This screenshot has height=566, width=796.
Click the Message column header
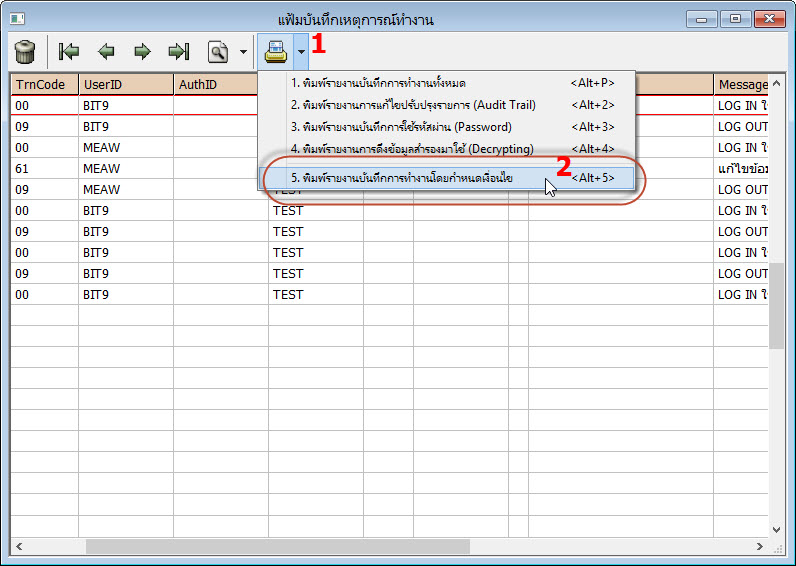[x=741, y=84]
